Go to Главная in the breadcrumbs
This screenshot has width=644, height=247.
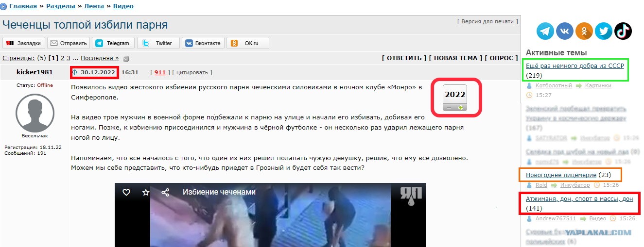point(24,6)
